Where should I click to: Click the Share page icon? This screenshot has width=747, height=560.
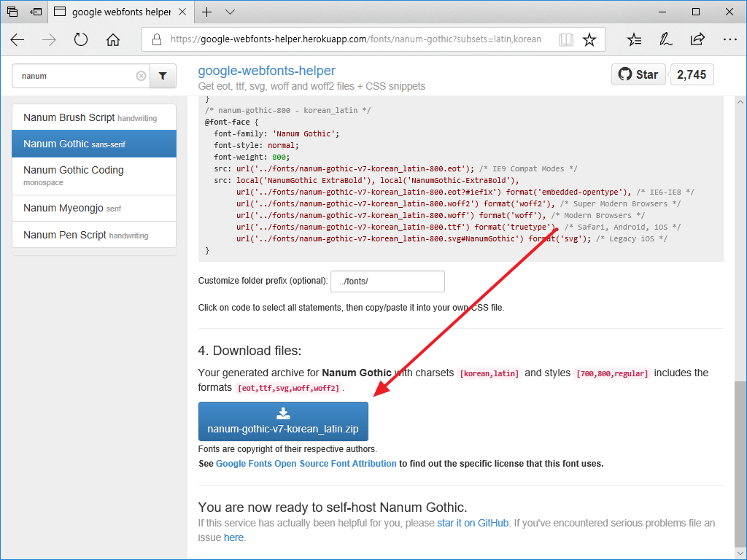(697, 39)
